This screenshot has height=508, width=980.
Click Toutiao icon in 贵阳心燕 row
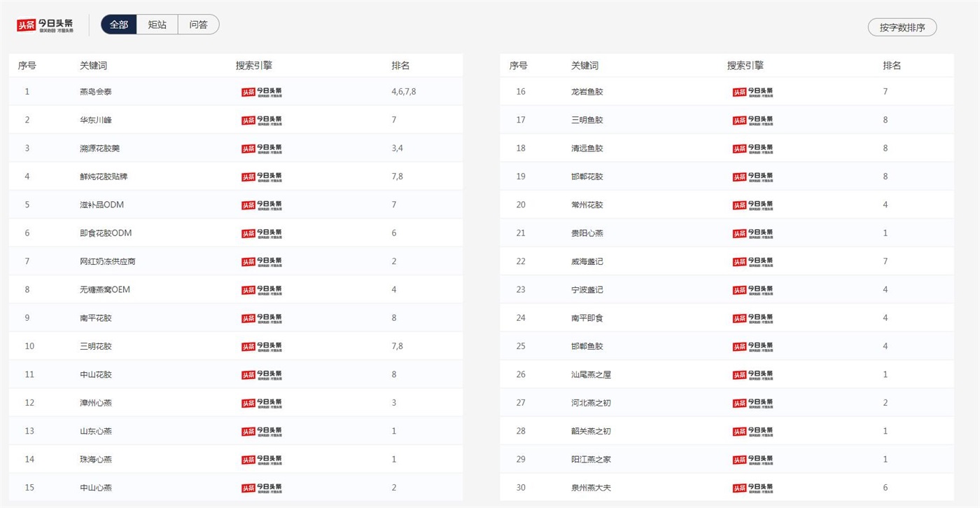point(752,233)
